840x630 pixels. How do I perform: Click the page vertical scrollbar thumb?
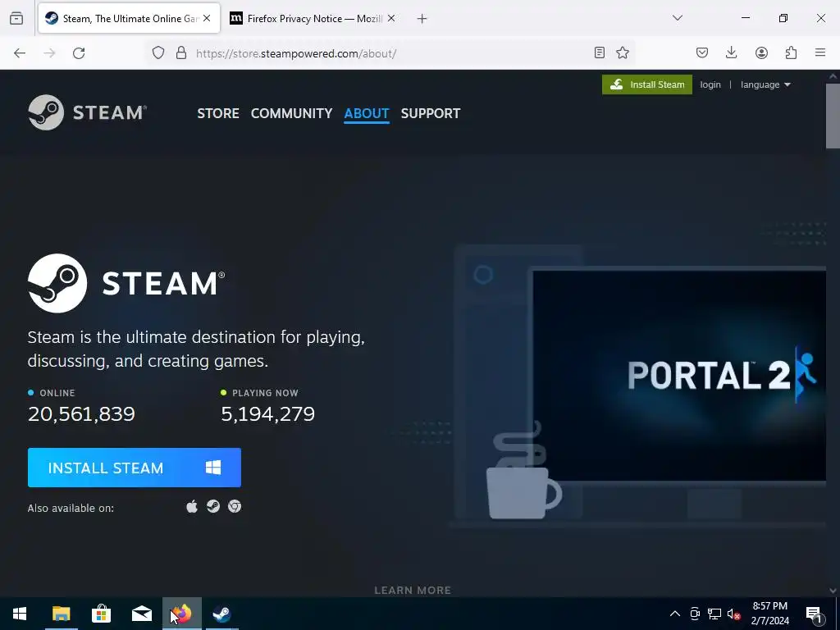(x=833, y=116)
